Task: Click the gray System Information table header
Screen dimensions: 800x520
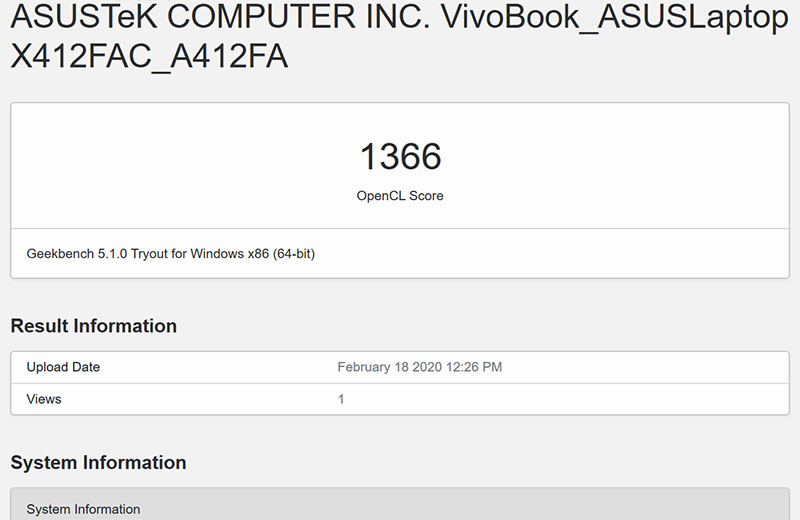Action: pyautogui.click(x=400, y=508)
